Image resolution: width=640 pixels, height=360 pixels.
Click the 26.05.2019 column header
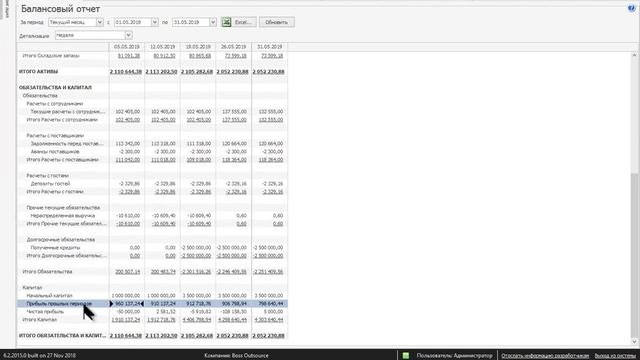[x=233, y=47]
